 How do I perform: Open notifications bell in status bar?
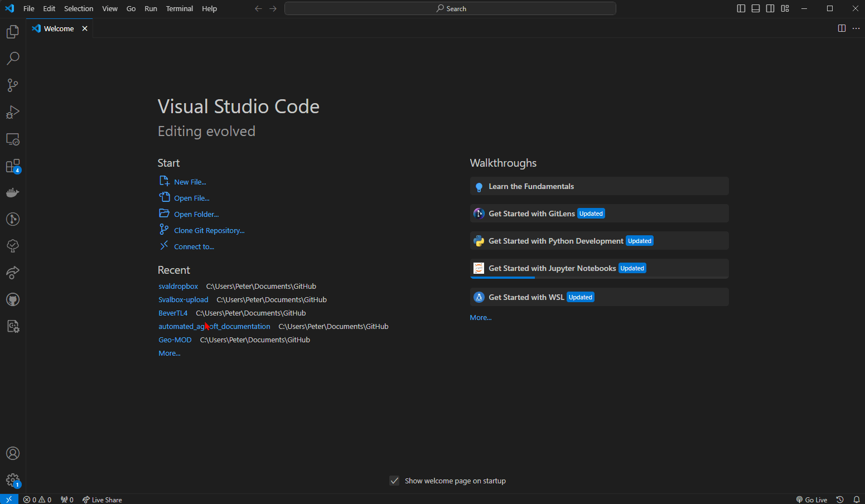[857, 500]
